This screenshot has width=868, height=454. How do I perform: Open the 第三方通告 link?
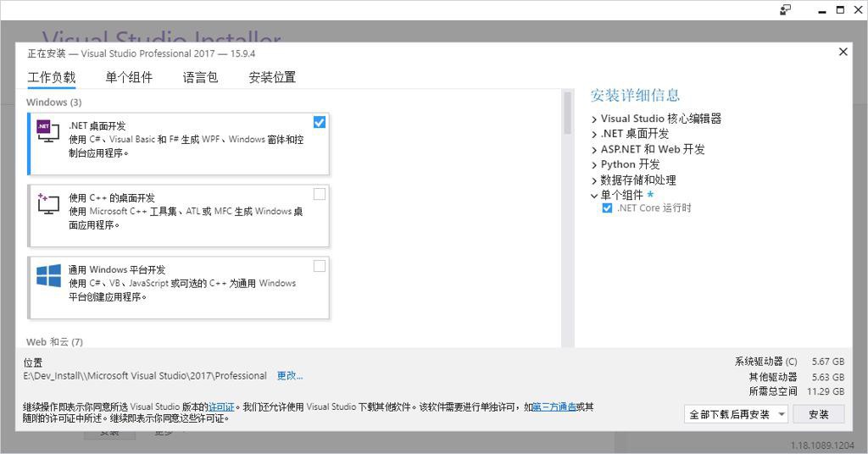[x=554, y=407]
